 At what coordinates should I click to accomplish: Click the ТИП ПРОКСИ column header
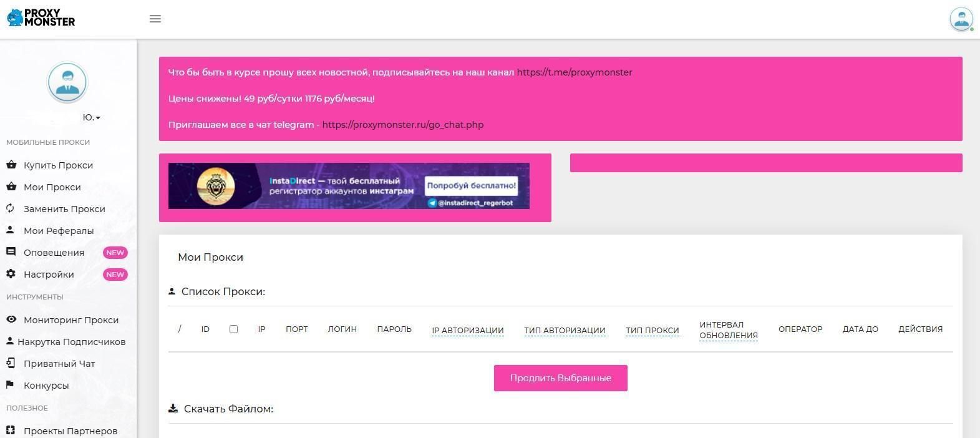click(653, 330)
